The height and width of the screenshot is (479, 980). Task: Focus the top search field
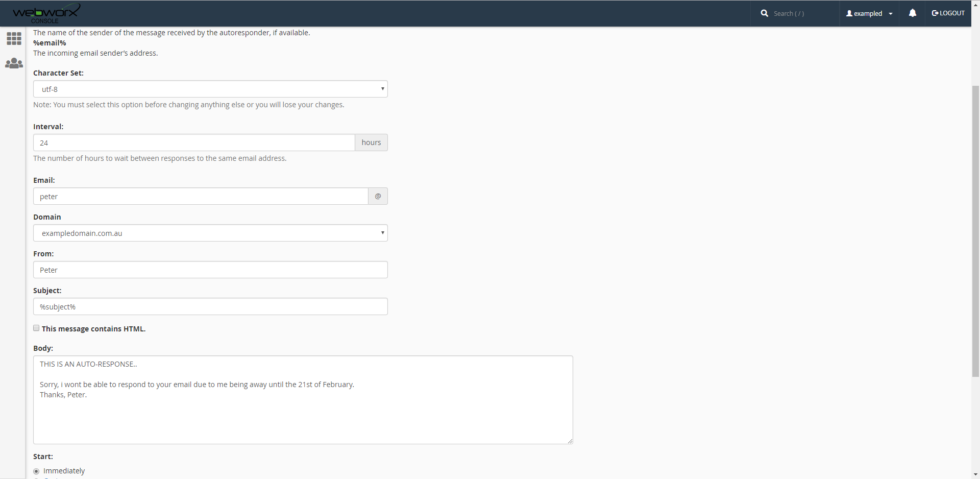pyautogui.click(x=801, y=13)
